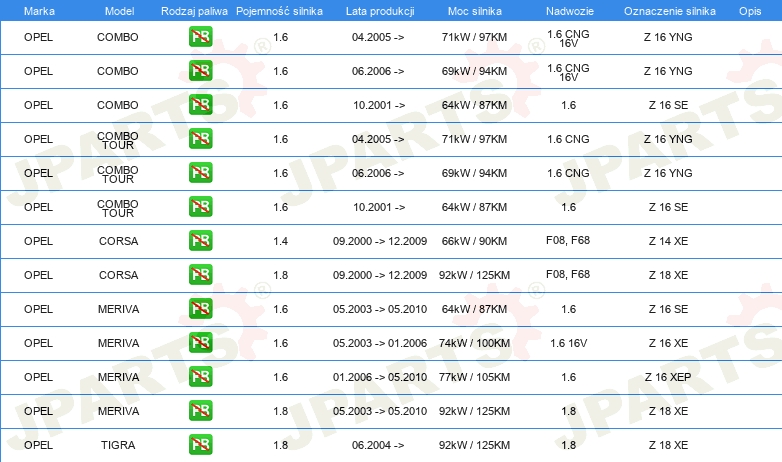Click the Model column header
782x462 pixels.
coord(119,11)
